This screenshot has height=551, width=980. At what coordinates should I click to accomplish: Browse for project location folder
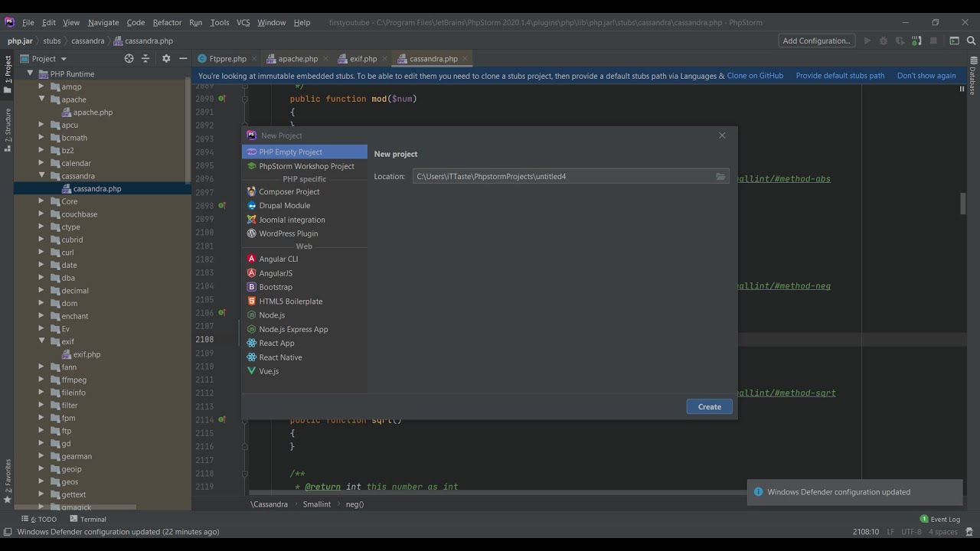(720, 176)
